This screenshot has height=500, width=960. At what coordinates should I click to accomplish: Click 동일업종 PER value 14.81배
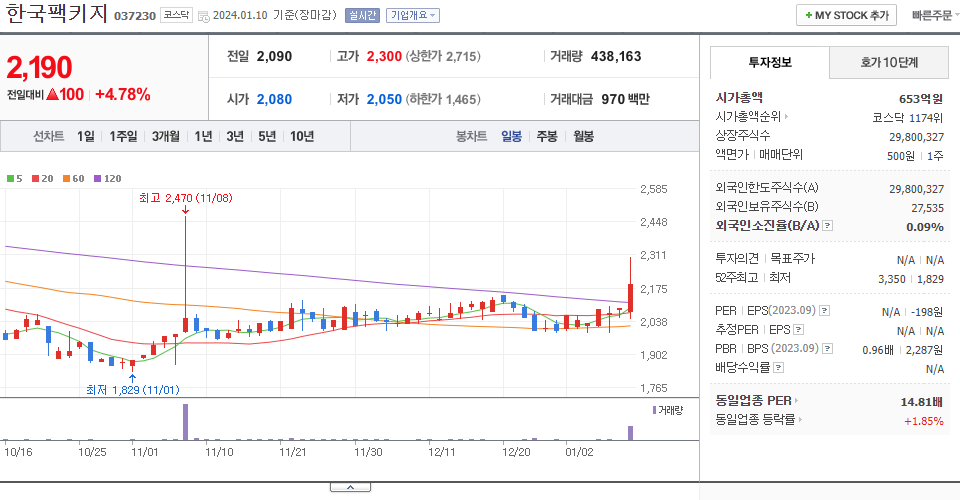(921, 402)
